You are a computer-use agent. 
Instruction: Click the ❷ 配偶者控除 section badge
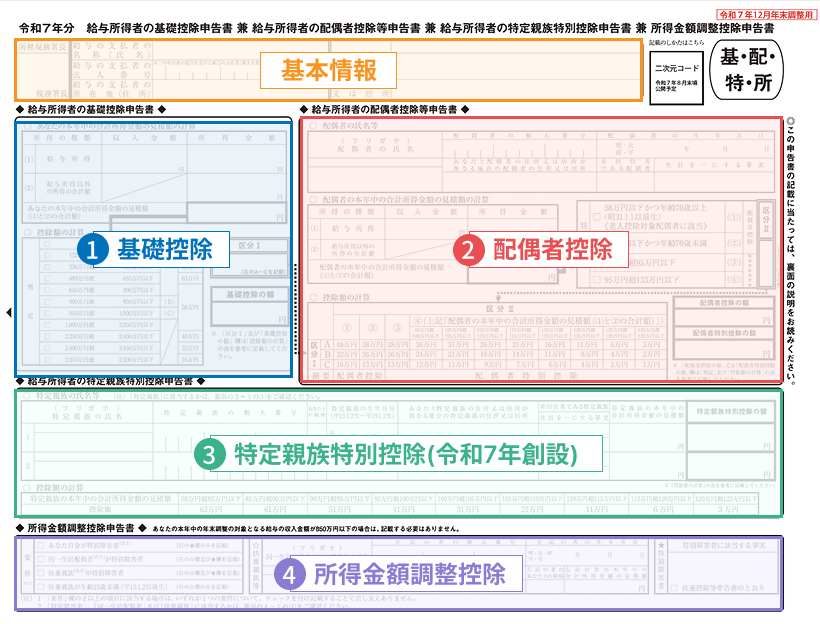pyautogui.click(x=470, y=250)
